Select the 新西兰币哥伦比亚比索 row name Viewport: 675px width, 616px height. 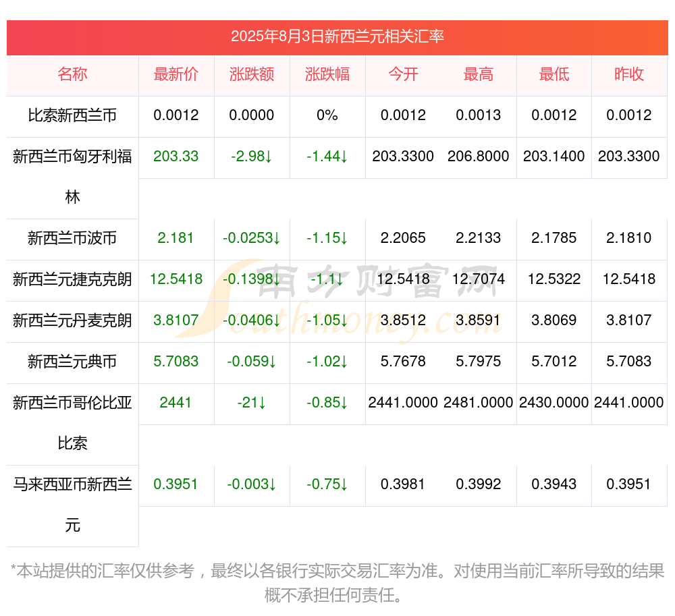pos(72,423)
